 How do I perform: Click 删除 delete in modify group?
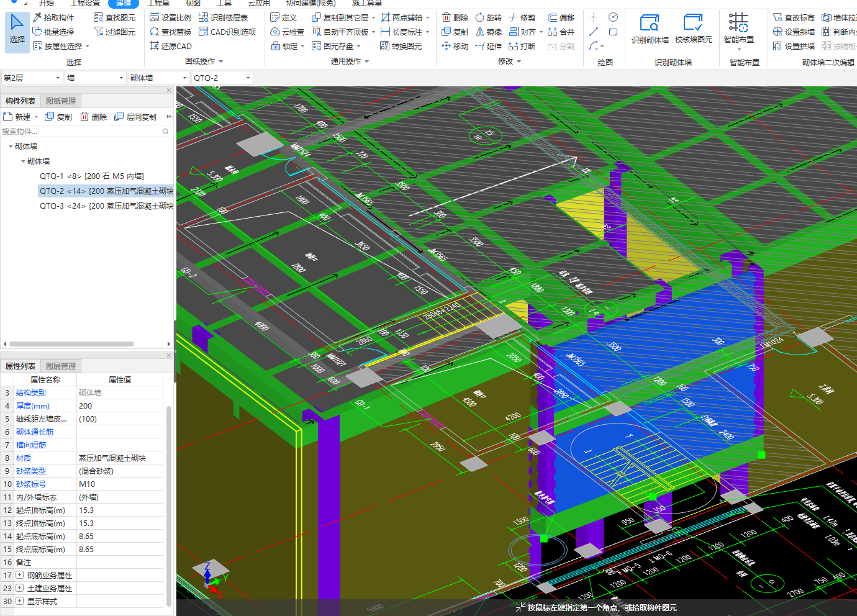tap(455, 17)
